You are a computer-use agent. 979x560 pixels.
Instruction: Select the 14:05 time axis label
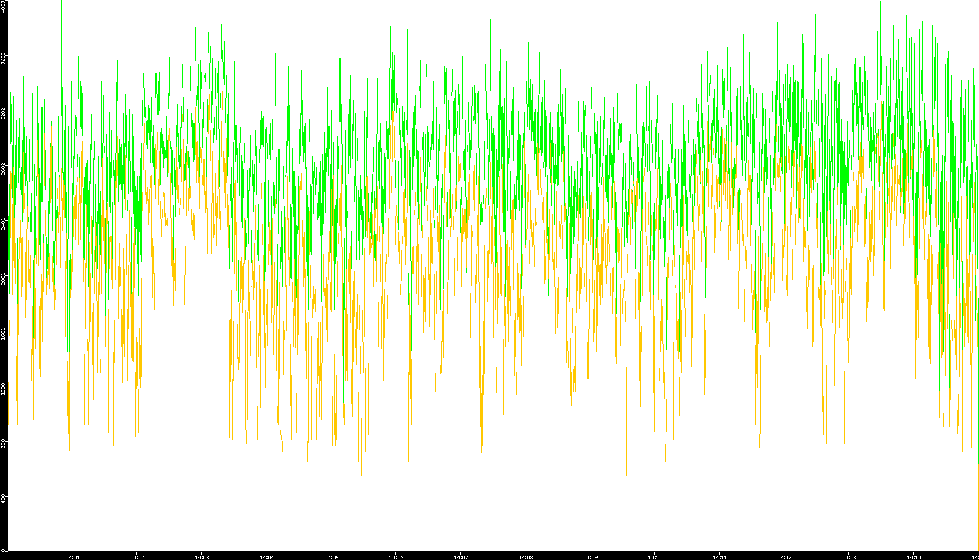click(x=331, y=557)
